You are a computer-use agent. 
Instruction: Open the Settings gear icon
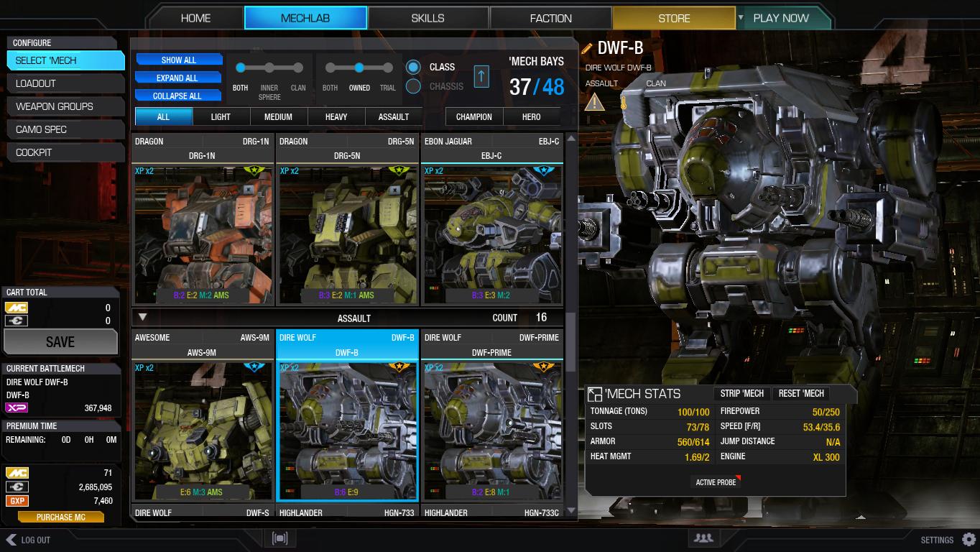click(969, 539)
